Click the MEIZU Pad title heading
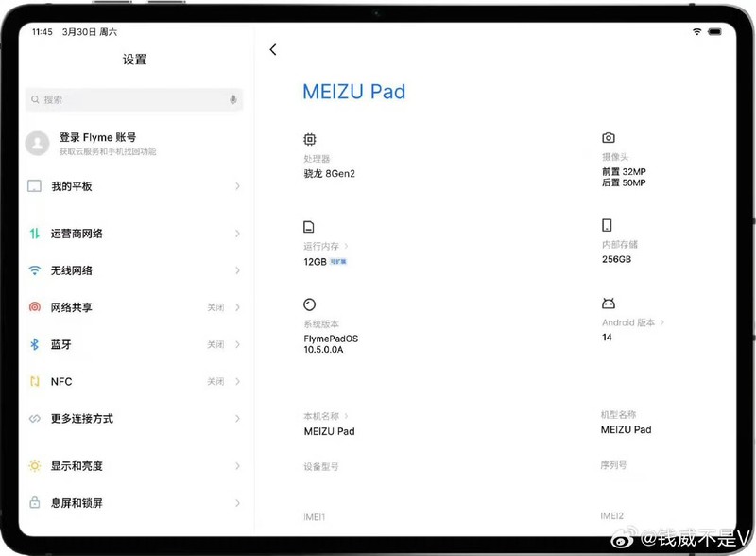This screenshot has height=556, width=756. (x=353, y=92)
